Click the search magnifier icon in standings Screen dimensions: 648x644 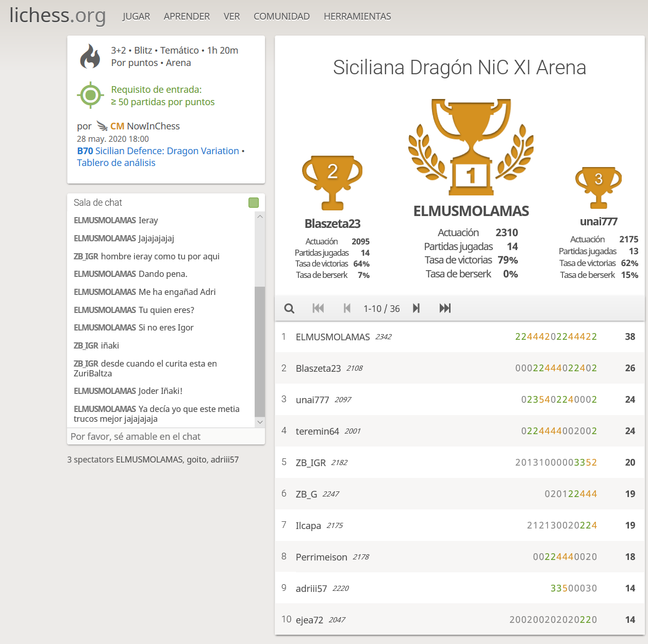point(289,308)
